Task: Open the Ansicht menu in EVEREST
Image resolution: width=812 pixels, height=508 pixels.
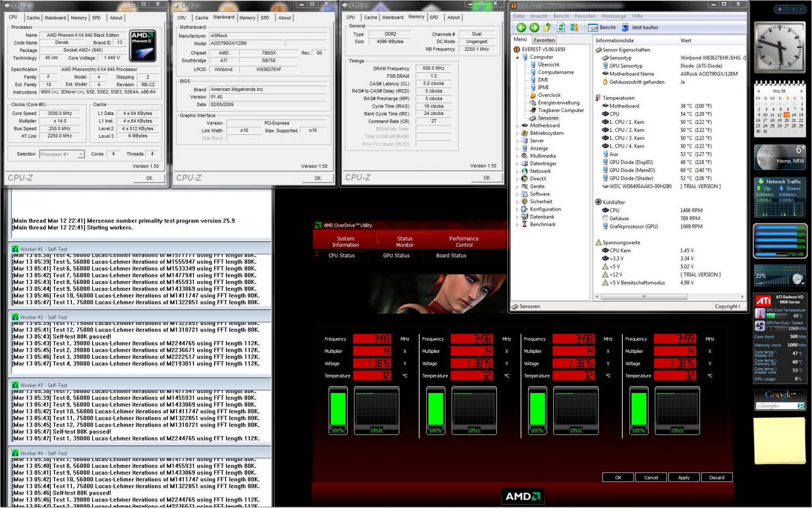Action: pos(539,16)
